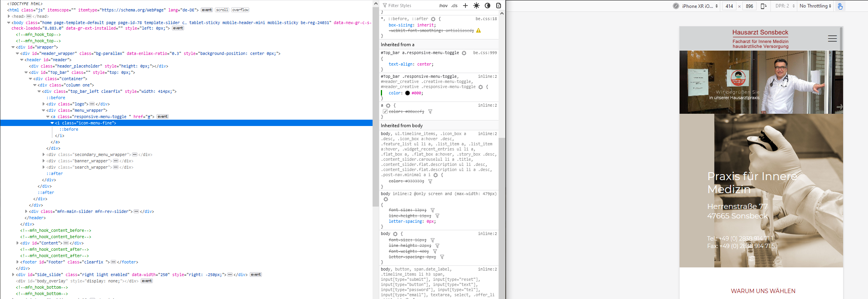This screenshot has width=868, height=299.
Task: Open the black #000 color swatch picker
Action: [x=407, y=93]
